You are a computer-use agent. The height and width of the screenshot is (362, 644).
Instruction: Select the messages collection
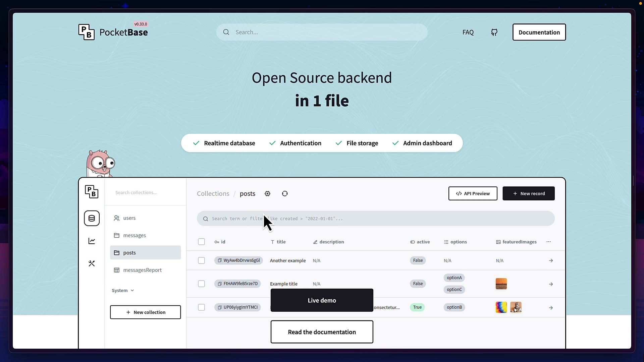[x=135, y=235]
